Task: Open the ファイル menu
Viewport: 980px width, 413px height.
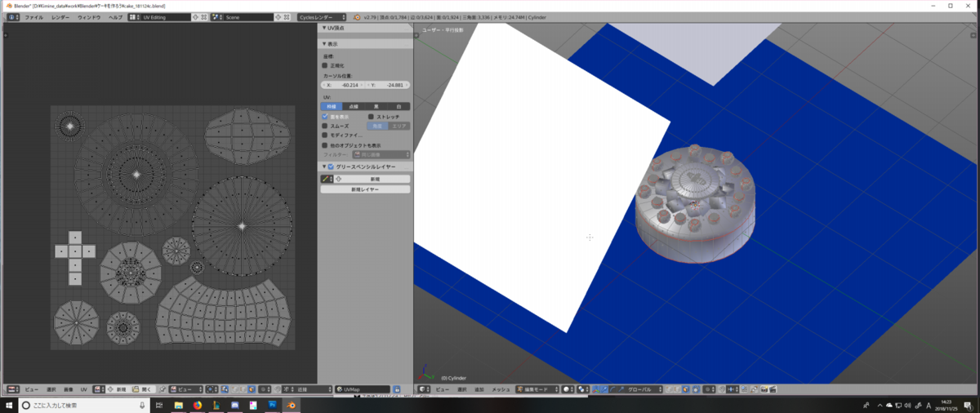Action: pyautogui.click(x=33, y=17)
